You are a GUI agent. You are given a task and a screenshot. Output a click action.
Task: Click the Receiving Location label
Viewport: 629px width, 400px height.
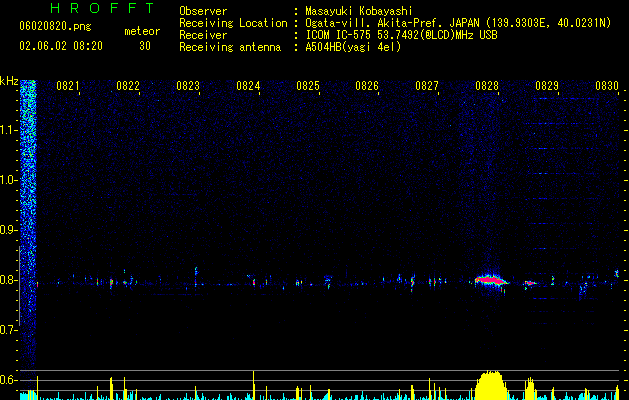[x=233, y=23]
